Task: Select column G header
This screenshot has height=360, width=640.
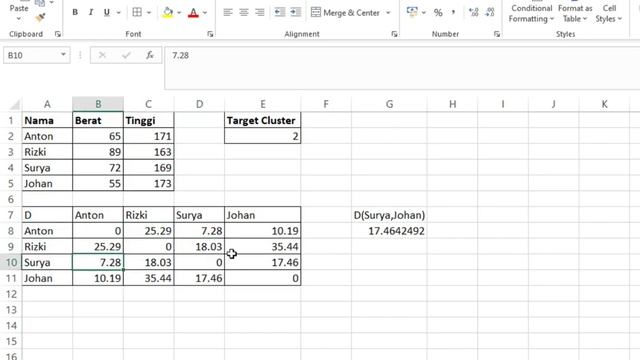Action: (x=389, y=104)
